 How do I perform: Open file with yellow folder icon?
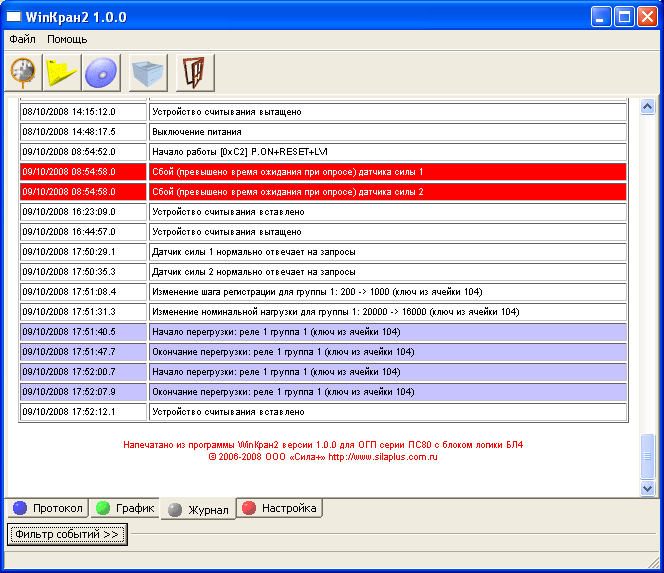click(x=62, y=72)
